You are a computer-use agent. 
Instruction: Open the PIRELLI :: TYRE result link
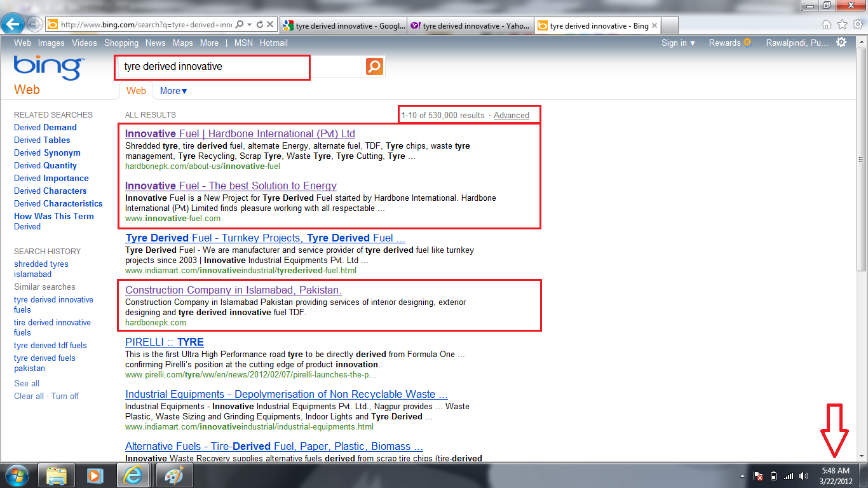[x=165, y=342]
